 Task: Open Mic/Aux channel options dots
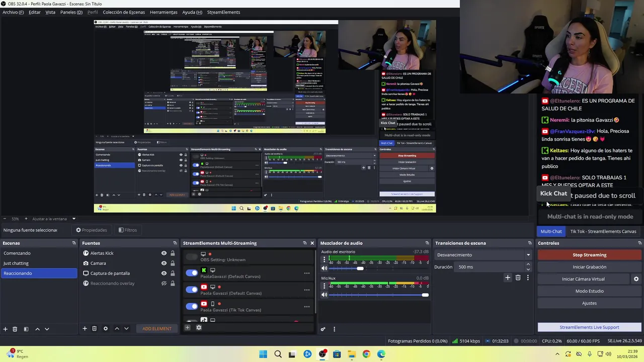325,286
